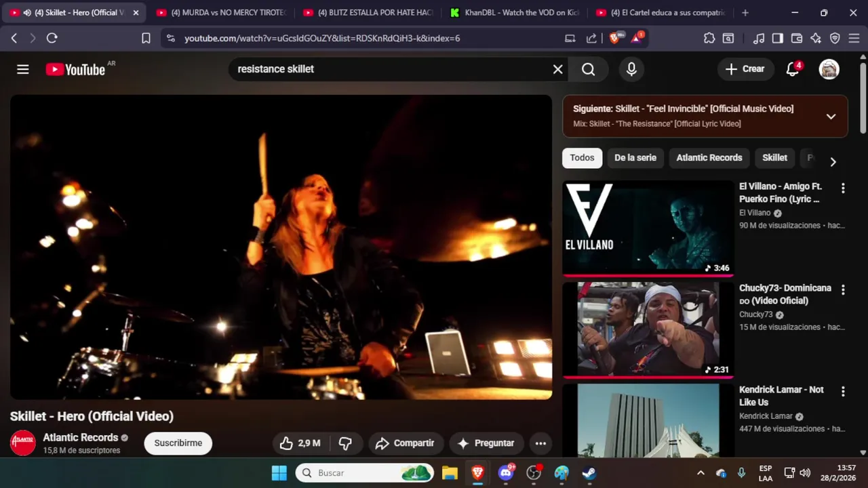Open the Compartir share dialog
The image size is (868, 488).
[x=406, y=443]
